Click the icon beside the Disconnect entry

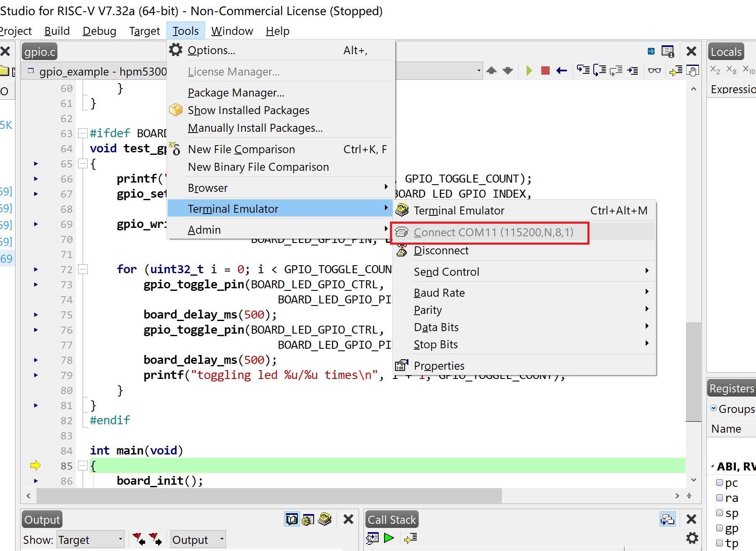(402, 251)
